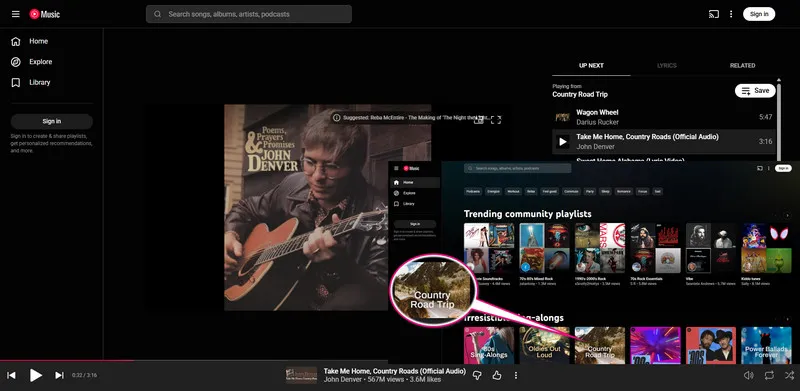Dislike the current song

(x=477, y=376)
